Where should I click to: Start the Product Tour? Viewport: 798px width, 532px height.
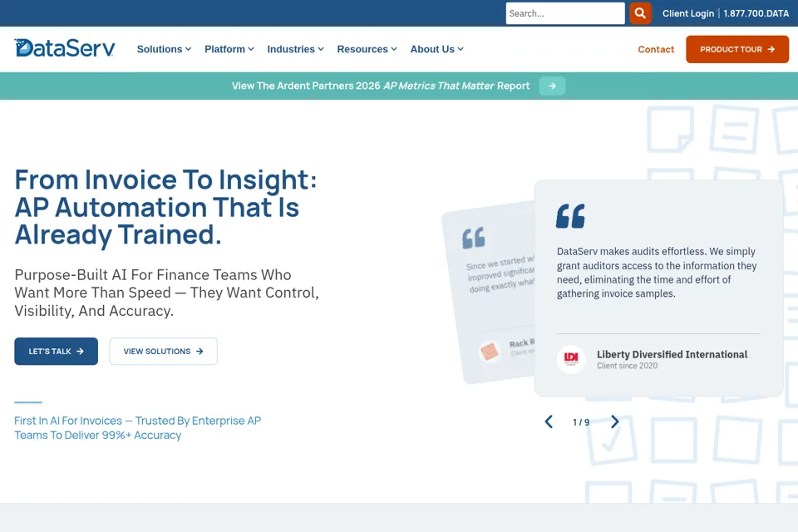(x=737, y=49)
